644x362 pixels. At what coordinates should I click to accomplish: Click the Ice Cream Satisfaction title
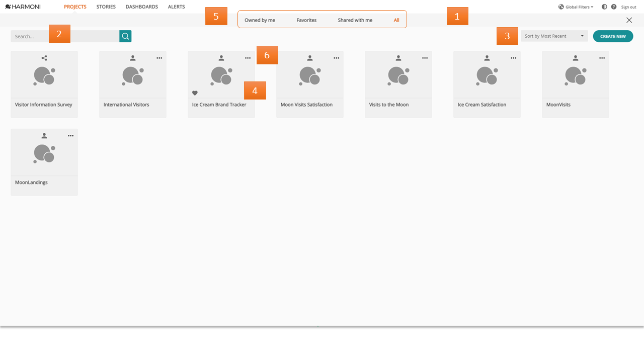pyautogui.click(x=482, y=105)
